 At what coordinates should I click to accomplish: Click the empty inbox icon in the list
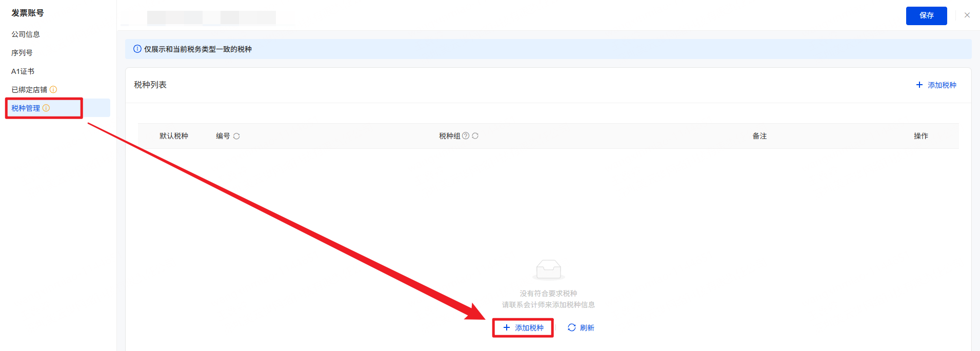click(x=548, y=269)
